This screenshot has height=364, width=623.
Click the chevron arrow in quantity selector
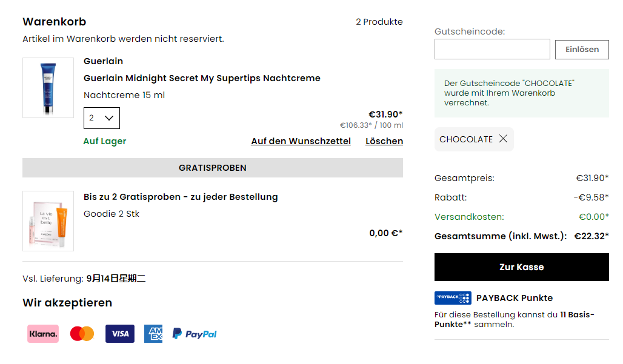(x=109, y=118)
